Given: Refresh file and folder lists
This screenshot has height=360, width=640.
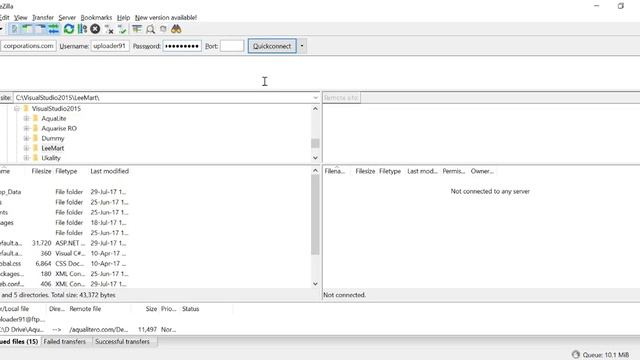Looking at the screenshot, I should click(69, 29).
